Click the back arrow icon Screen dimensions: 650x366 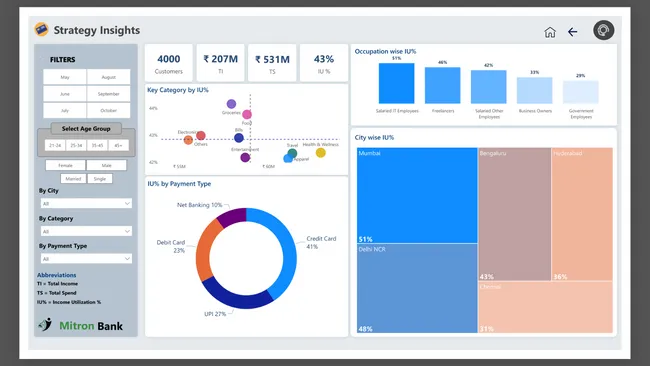(572, 32)
